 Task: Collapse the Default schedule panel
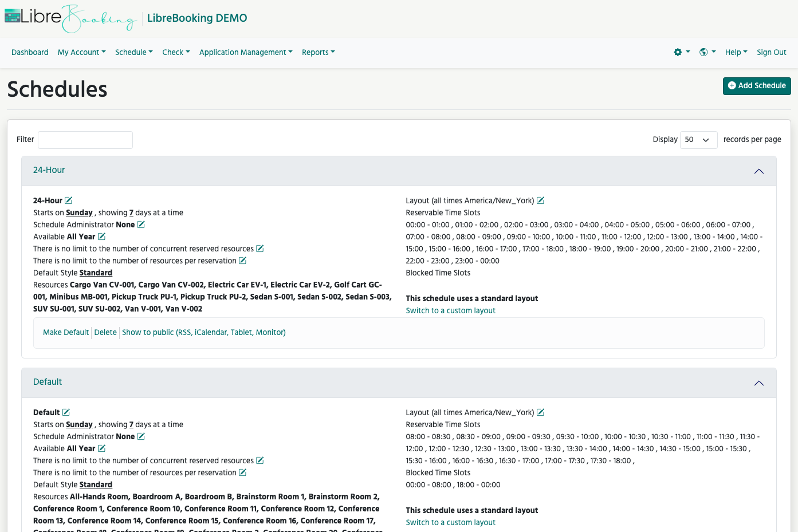point(759,383)
